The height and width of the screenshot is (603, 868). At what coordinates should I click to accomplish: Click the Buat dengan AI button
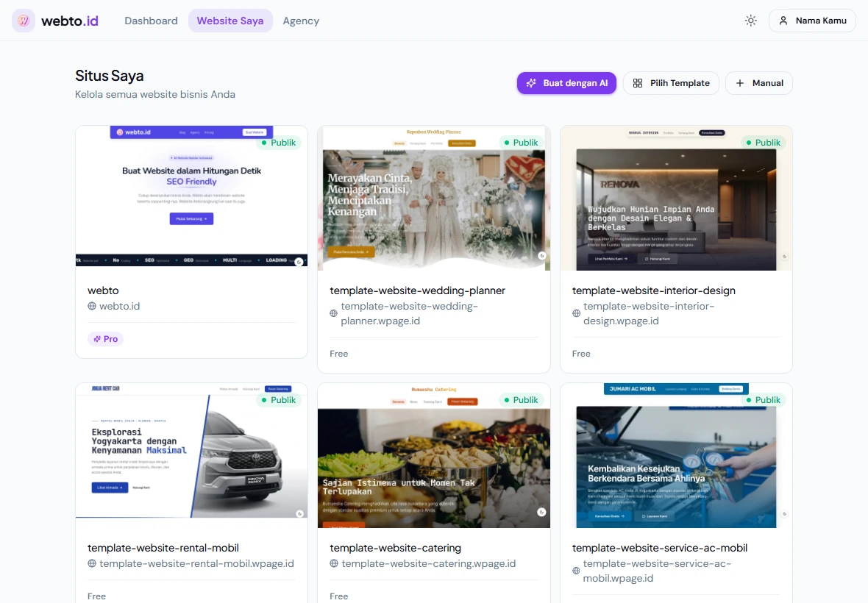pyautogui.click(x=566, y=83)
